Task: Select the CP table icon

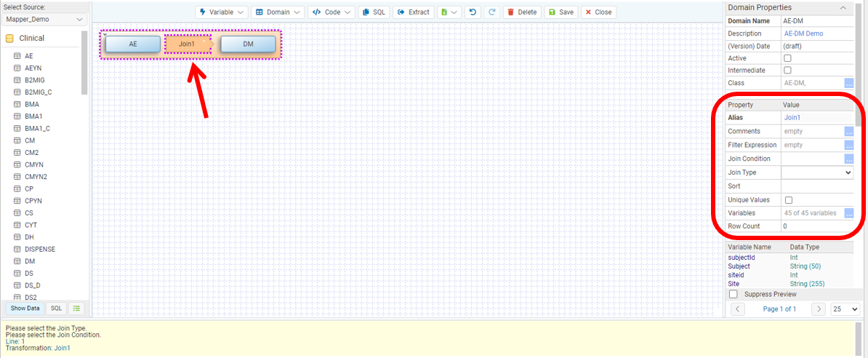Action: 17,189
